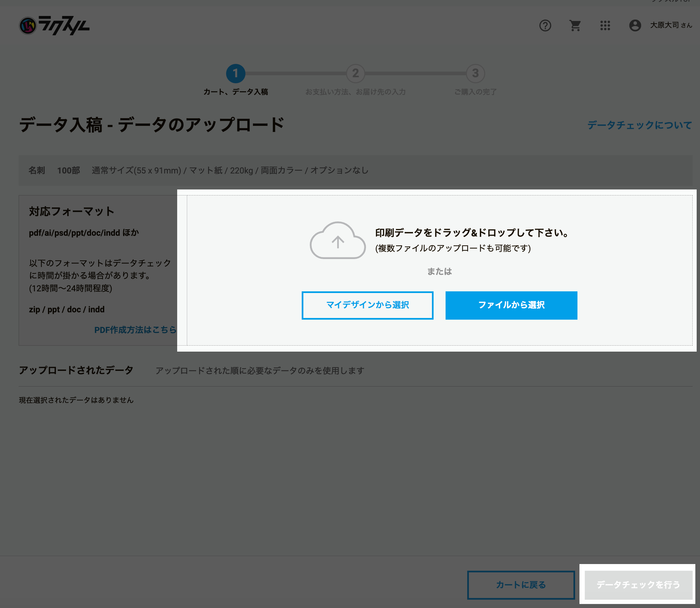This screenshot has width=700, height=608.
Task: Click カートに戻る button
Action: pyautogui.click(x=521, y=585)
